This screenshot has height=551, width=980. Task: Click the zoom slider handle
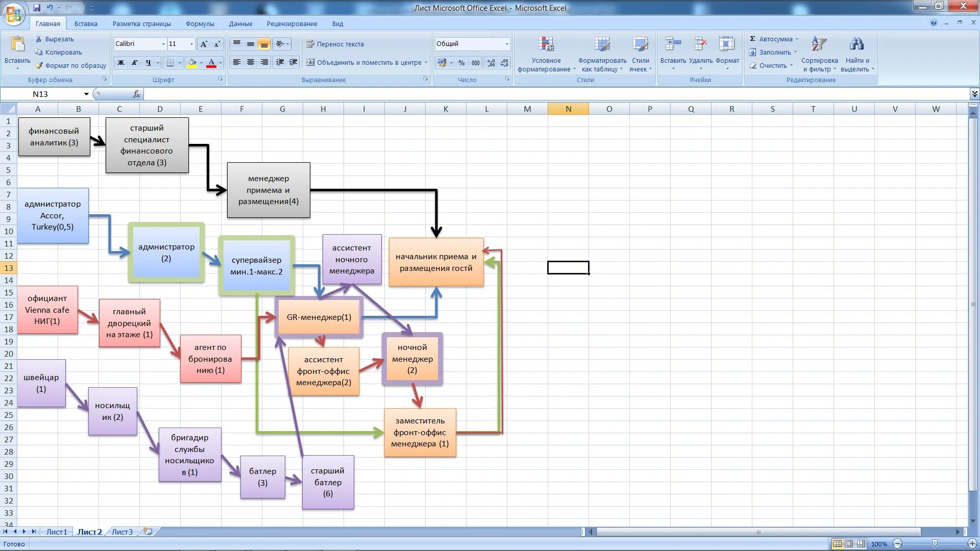pos(935,544)
